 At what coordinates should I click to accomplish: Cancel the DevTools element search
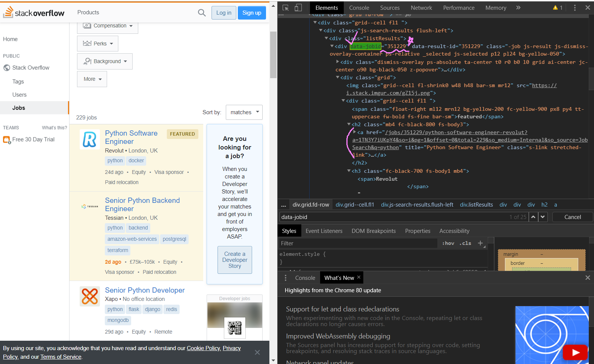(573, 217)
